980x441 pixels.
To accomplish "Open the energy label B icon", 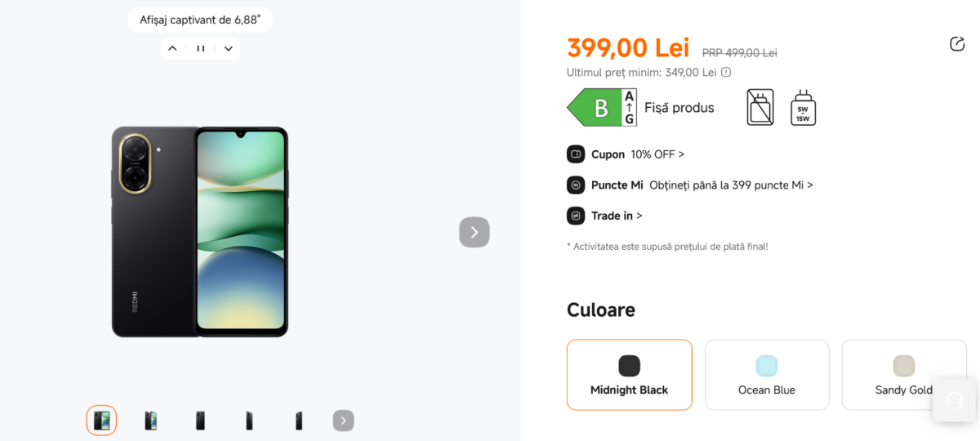I will click(601, 108).
